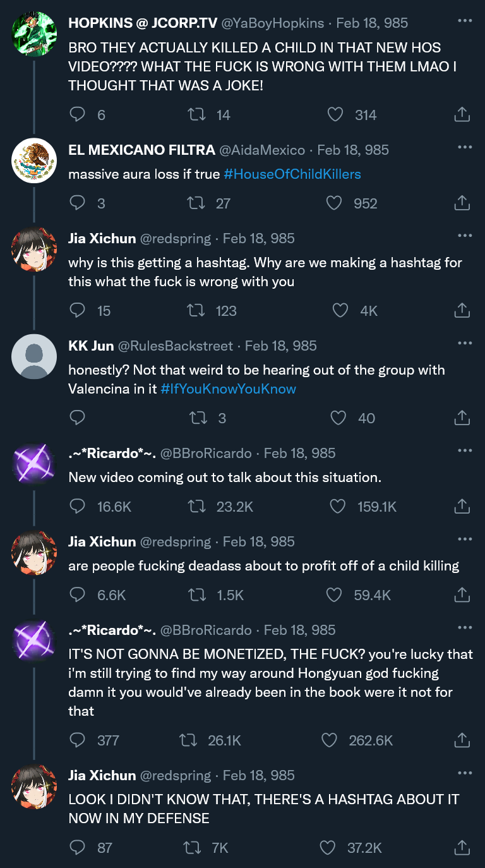Image resolution: width=485 pixels, height=868 pixels.
Task: Open the #IfYouKnowYouKnow hashtag
Action: 228,389
